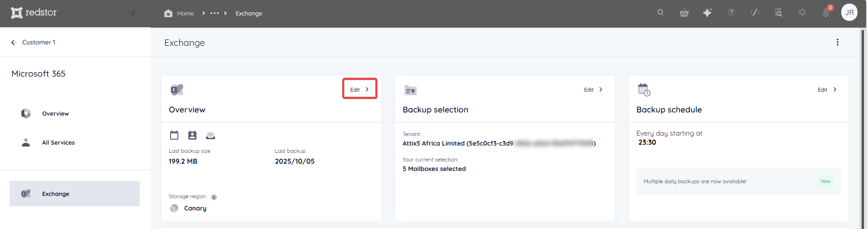Viewport: 868px width, 229px height.
Task: Open the JR user avatar menu
Action: (849, 13)
